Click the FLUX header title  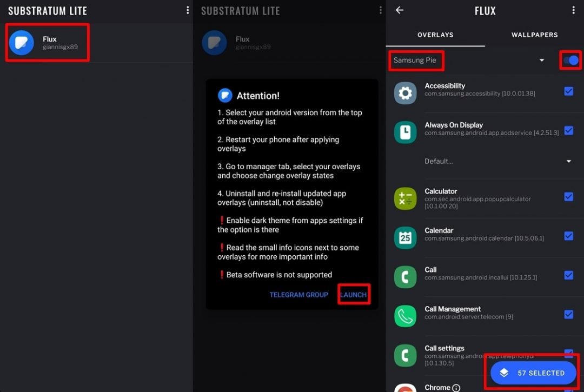[485, 11]
